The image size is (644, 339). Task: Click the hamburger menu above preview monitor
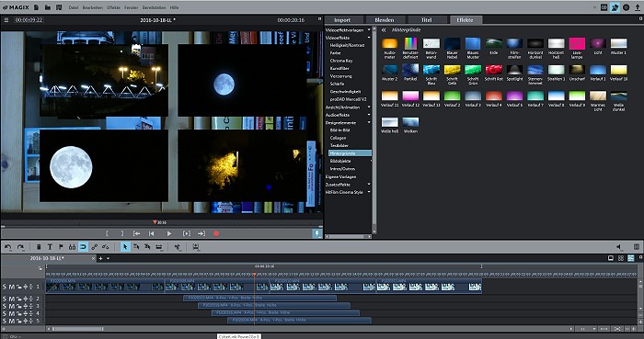point(6,19)
